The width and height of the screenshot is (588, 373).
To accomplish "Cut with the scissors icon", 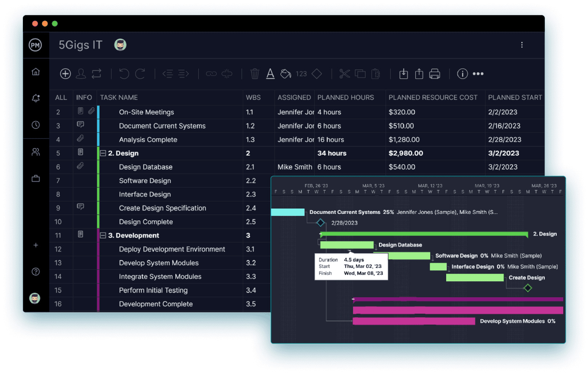I will tap(344, 74).
